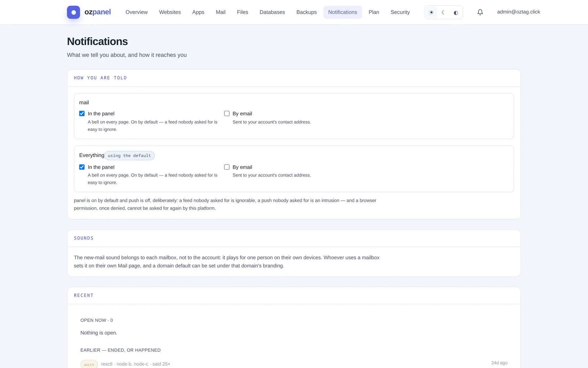588x368 pixels.
Task: Open the Security tab
Action: 400,12
